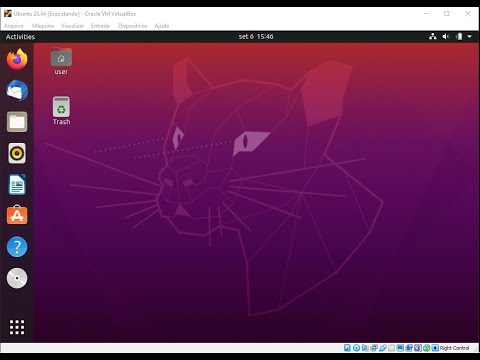Click VirtualBox optical drive status icon

356,348
